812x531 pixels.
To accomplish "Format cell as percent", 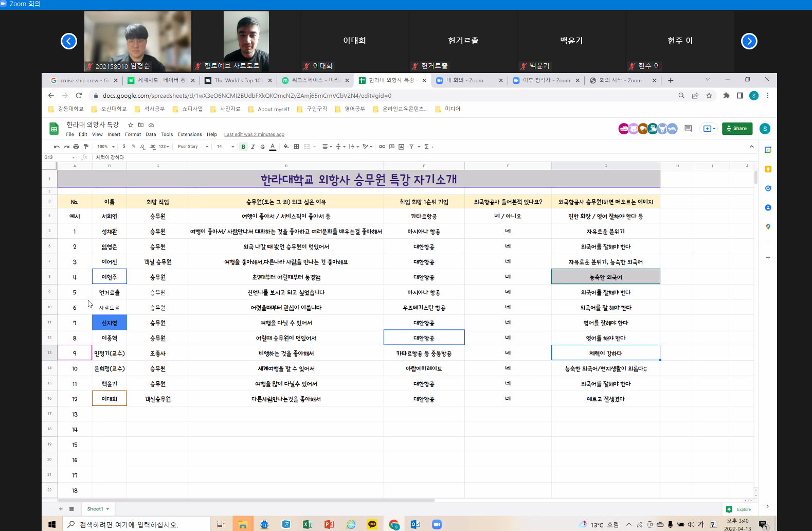I will 134,147.
